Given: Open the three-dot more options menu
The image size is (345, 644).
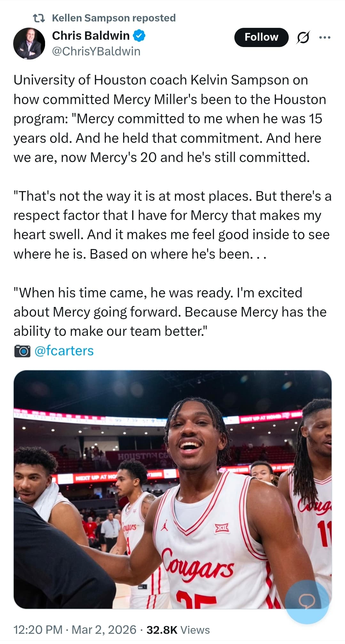Looking at the screenshot, I should coord(325,37).
